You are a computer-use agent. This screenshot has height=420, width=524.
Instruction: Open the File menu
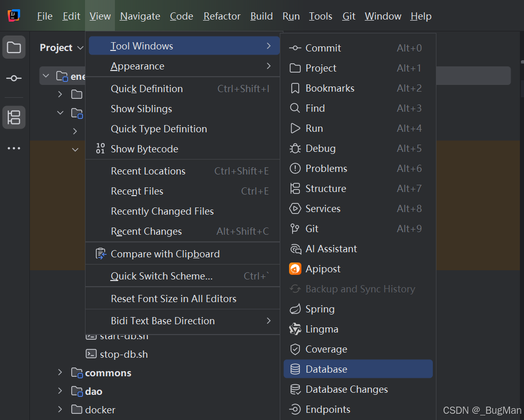[45, 16]
